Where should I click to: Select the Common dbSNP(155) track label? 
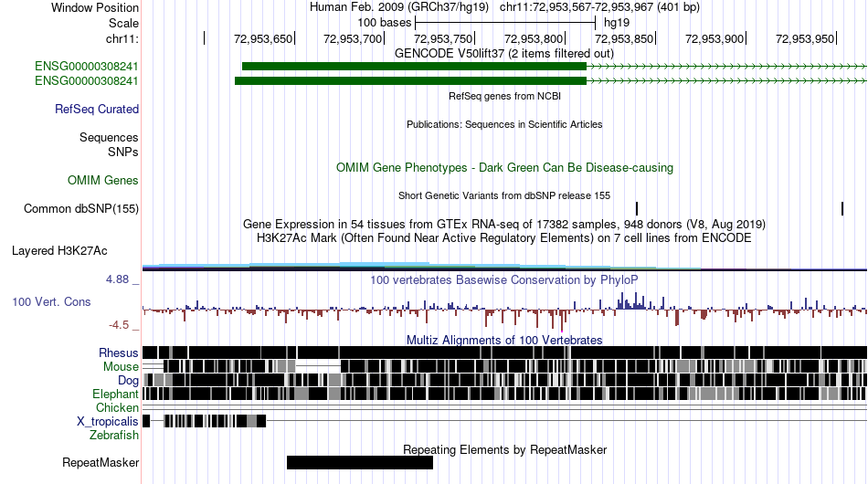tap(81, 208)
